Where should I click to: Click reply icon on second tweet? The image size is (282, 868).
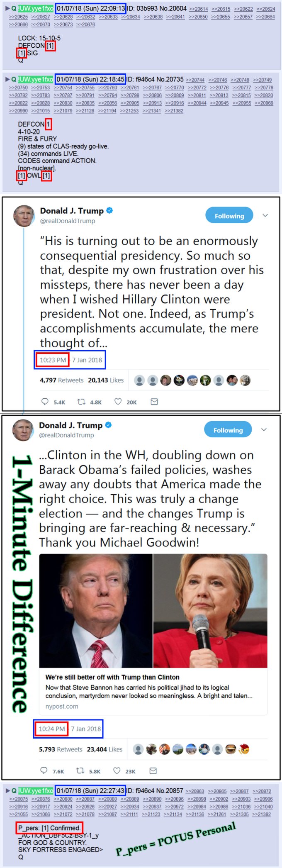[44, 770]
